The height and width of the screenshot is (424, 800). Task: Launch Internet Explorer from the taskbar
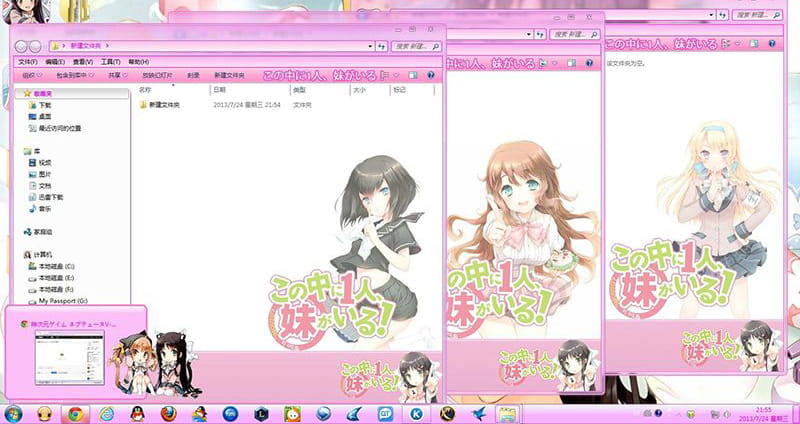(x=106, y=414)
